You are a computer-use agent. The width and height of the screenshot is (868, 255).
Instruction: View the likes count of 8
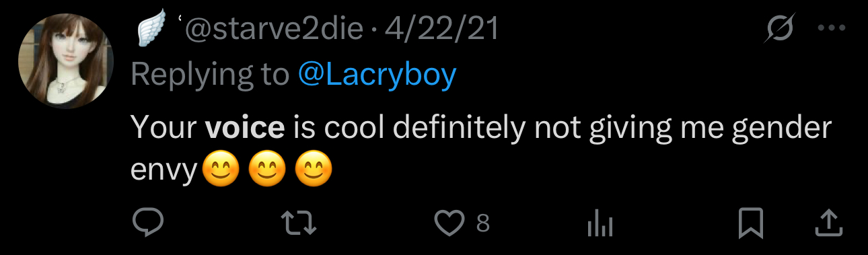click(x=482, y=223)
